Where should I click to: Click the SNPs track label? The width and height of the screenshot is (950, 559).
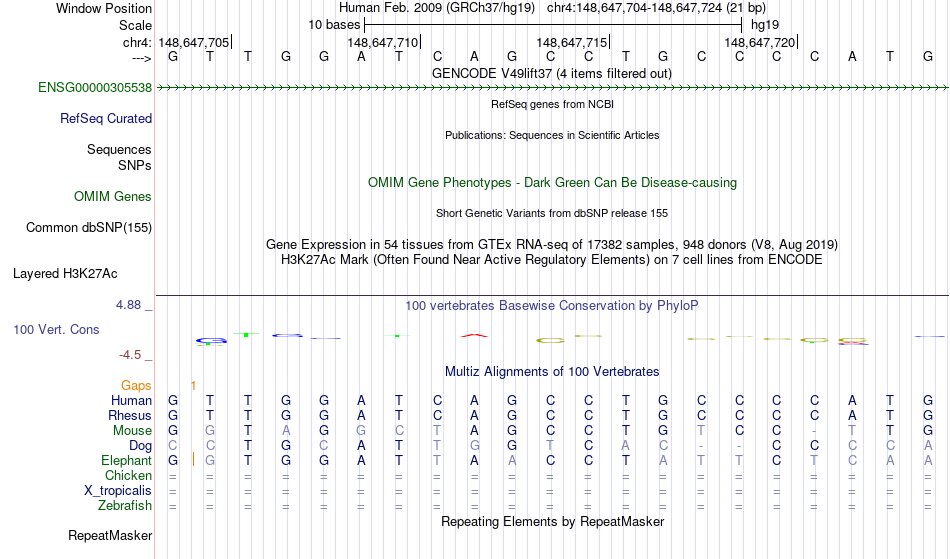point(135,166)
